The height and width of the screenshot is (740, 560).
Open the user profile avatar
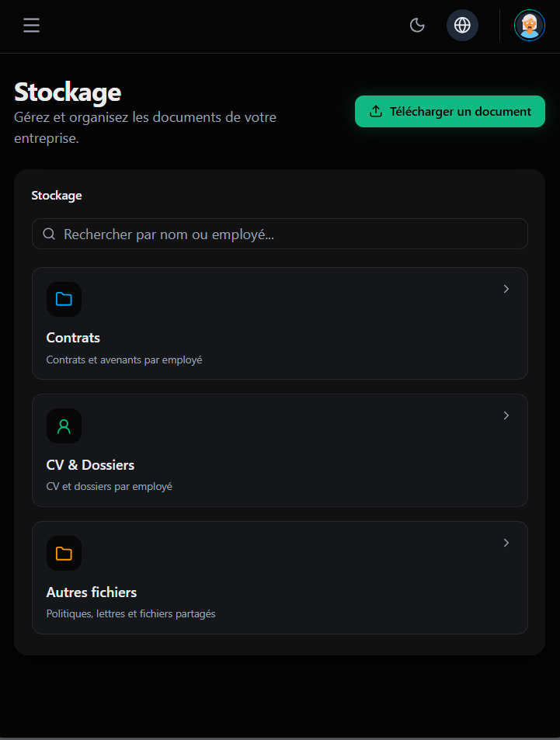tap(529, 25)
